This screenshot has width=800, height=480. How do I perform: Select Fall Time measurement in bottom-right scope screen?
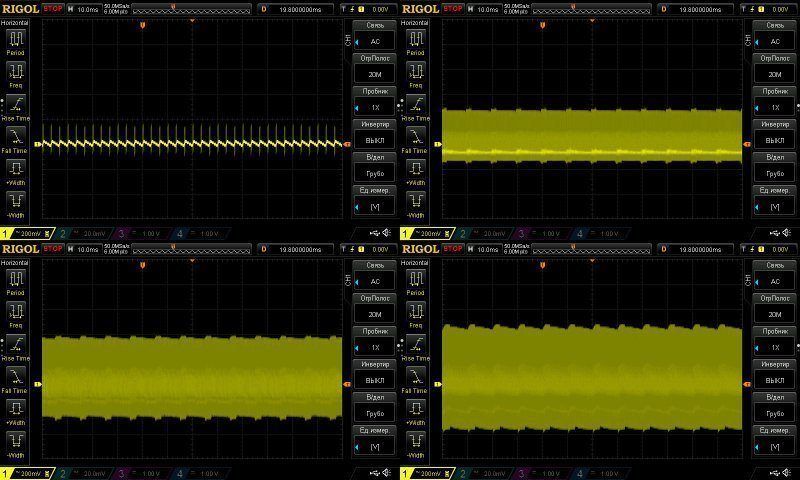(x=416, y=381)
